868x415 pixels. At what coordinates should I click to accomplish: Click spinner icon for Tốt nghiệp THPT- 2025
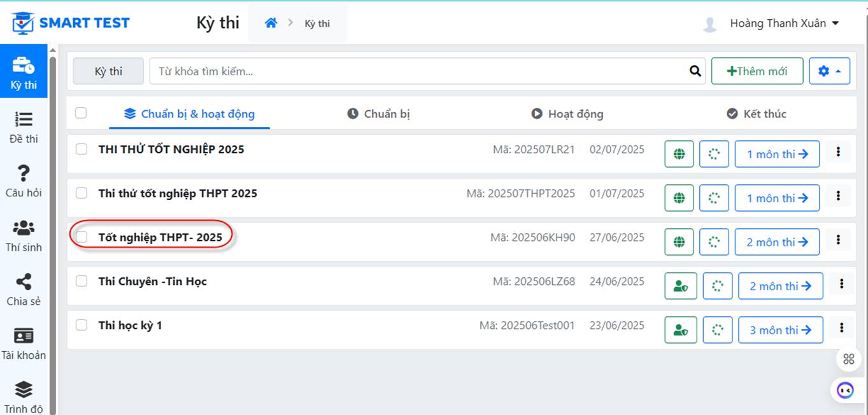point(714,242)
